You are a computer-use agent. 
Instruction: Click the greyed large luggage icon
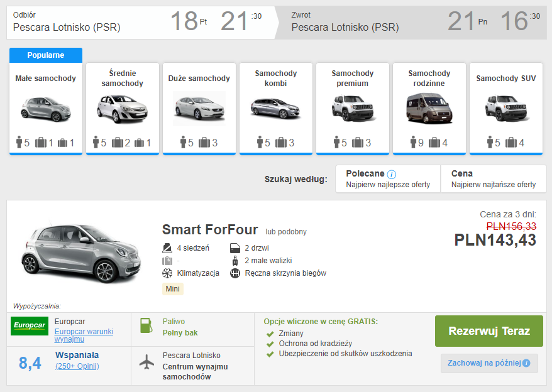coord(167,261)
